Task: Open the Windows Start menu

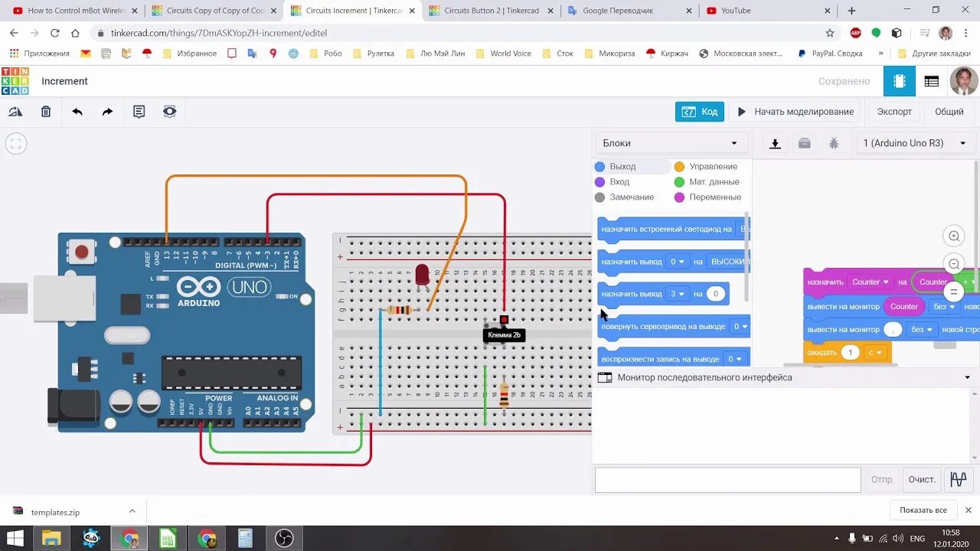Action: [x=15, y=538]
